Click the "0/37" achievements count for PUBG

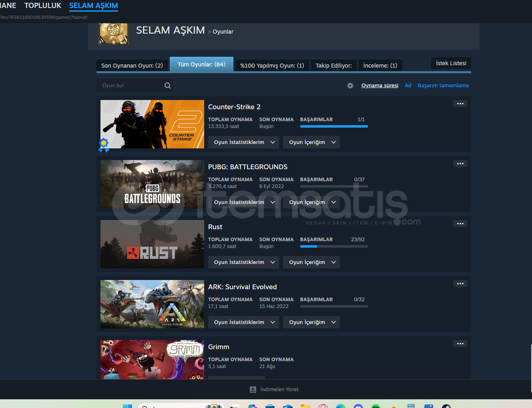359,180
